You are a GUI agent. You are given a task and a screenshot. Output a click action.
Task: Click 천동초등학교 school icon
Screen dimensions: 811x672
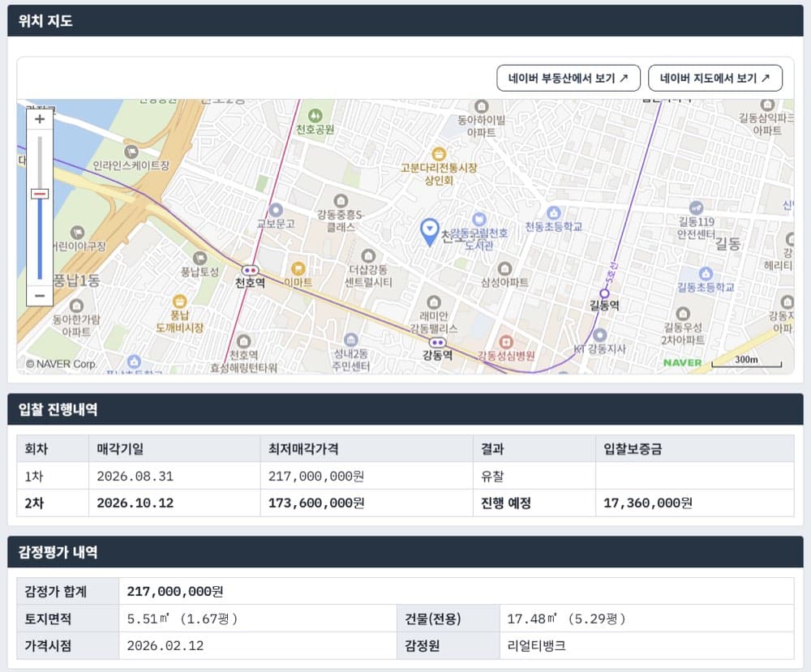pyautogui.click(x=553, y=212)
